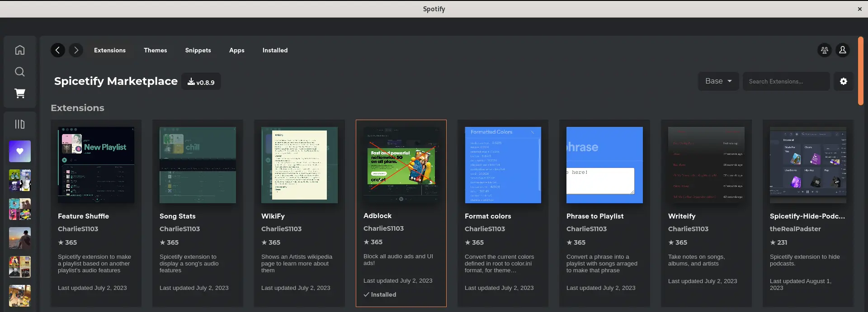
Task: Select the installed Adblock extension card
Action: pos(401,213)
